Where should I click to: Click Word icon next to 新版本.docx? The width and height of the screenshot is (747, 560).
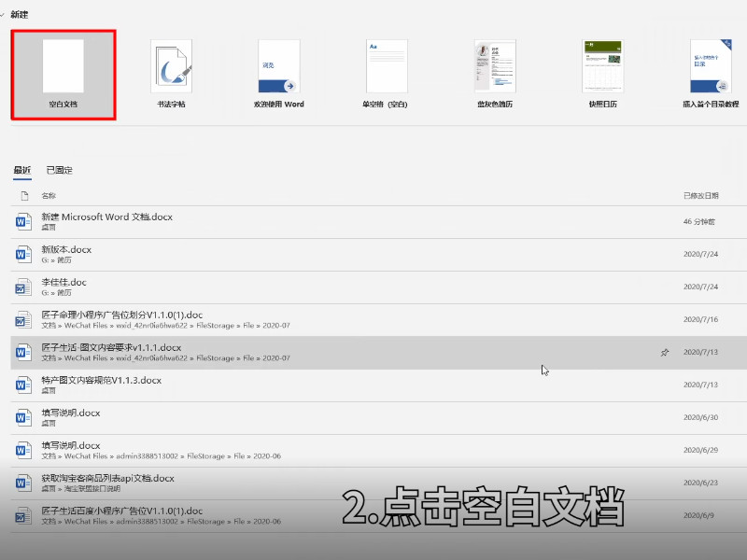(x=22, y=254)
